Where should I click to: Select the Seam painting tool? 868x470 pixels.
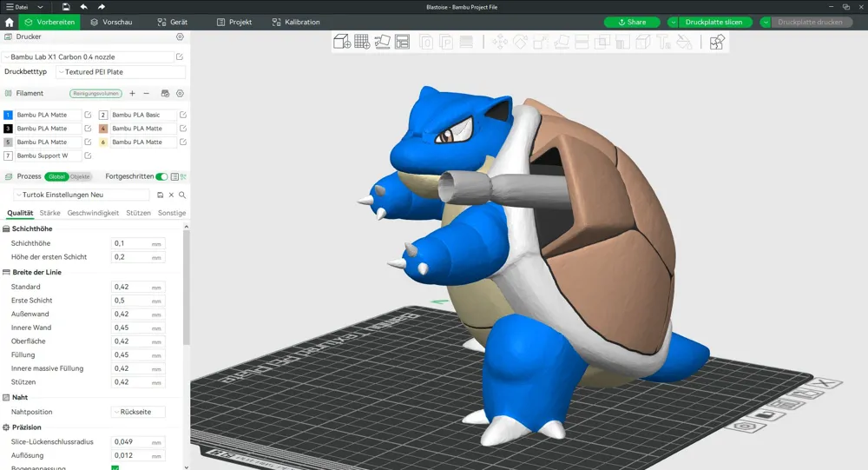(643, 42)
